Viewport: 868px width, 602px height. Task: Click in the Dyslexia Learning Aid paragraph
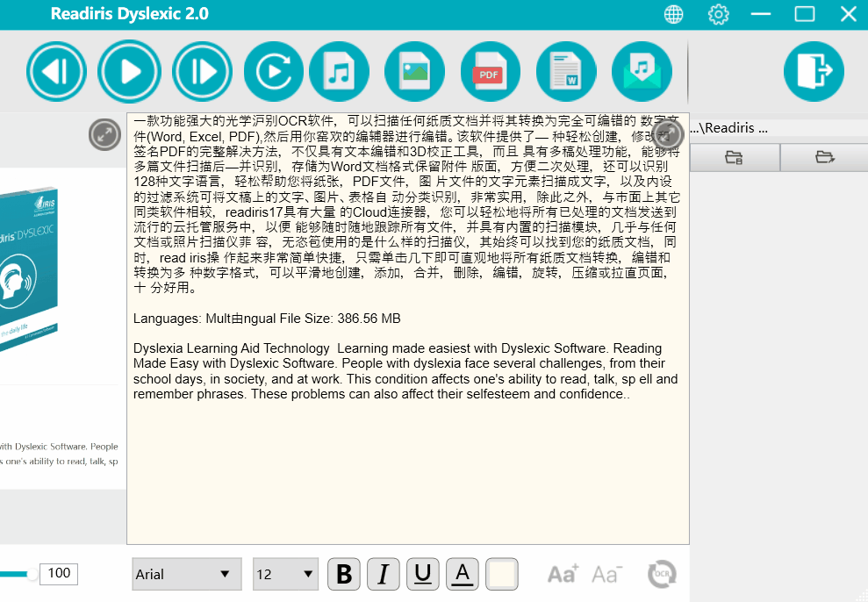pyautogui.click(x=405, y=371)
